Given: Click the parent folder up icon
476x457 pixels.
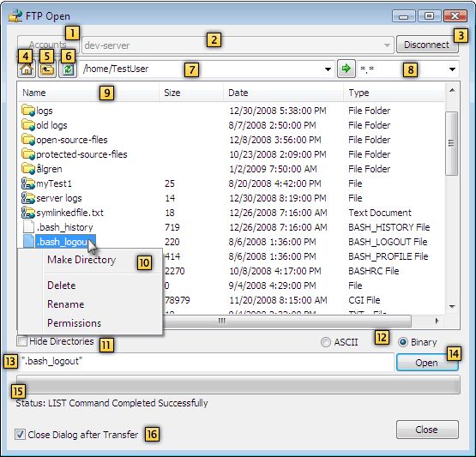Looking at the screenshot, I should (47, 69).
